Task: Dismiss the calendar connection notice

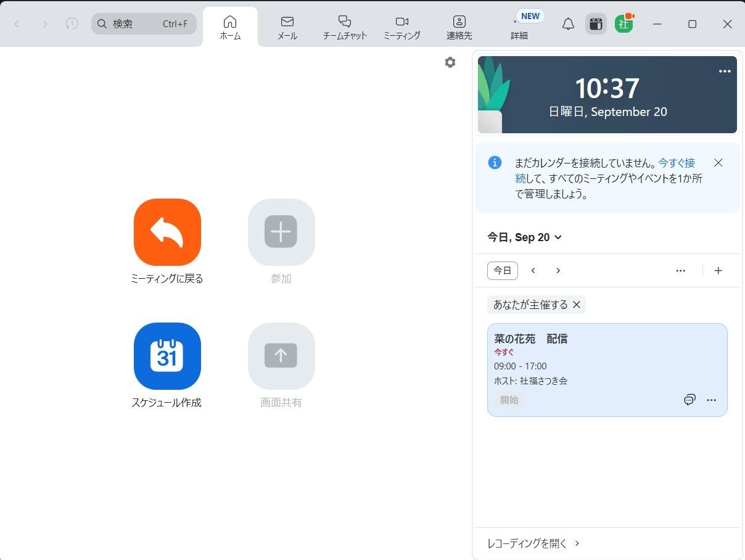Action: point(718,163)
